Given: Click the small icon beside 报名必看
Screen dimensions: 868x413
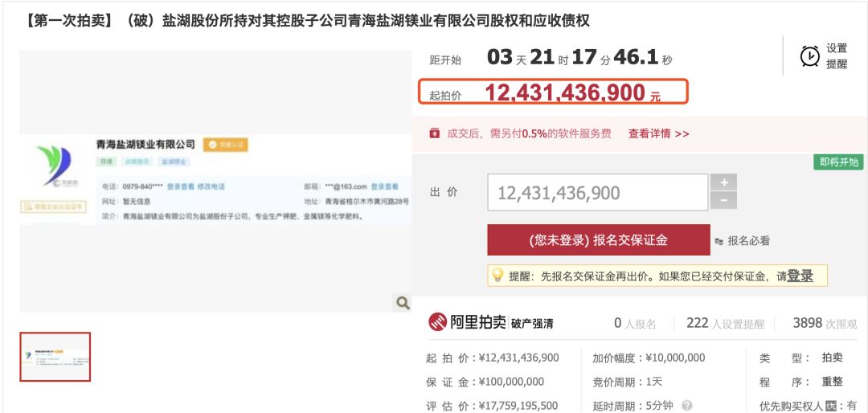Looking at the screenshot, I should [719, 241].
